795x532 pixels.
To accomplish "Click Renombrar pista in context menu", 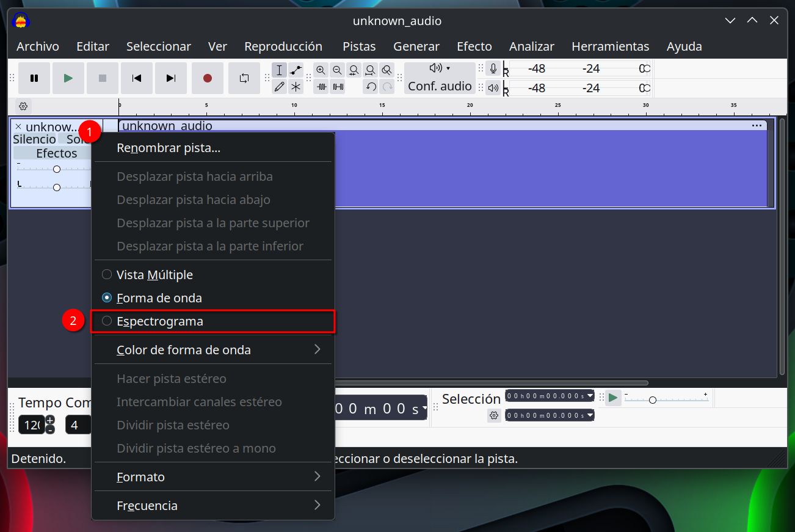I will click(x=169, y=148).
